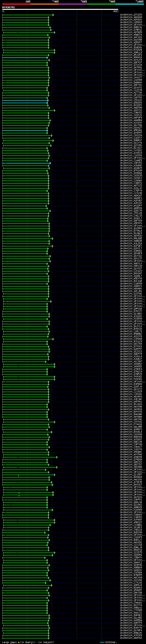Open hit UniRef100_A2TTU6

[x=131, y=93]
